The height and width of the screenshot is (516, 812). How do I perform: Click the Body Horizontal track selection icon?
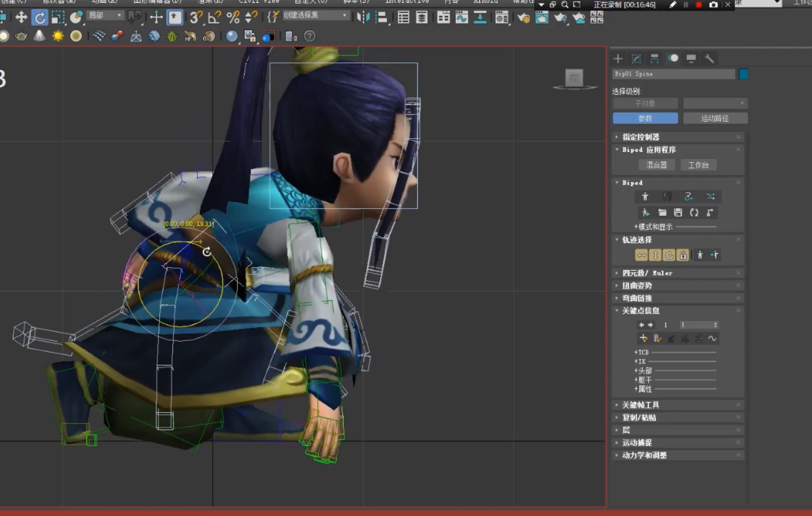click(641, 255)
